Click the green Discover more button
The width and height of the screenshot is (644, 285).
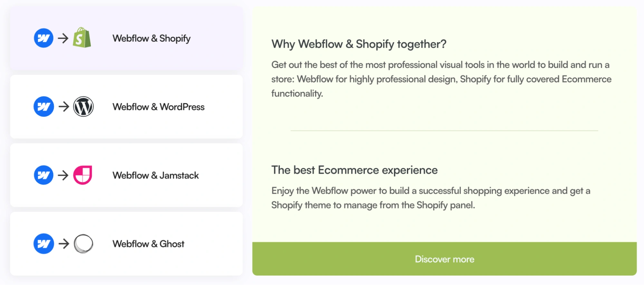tap(444, 259)
